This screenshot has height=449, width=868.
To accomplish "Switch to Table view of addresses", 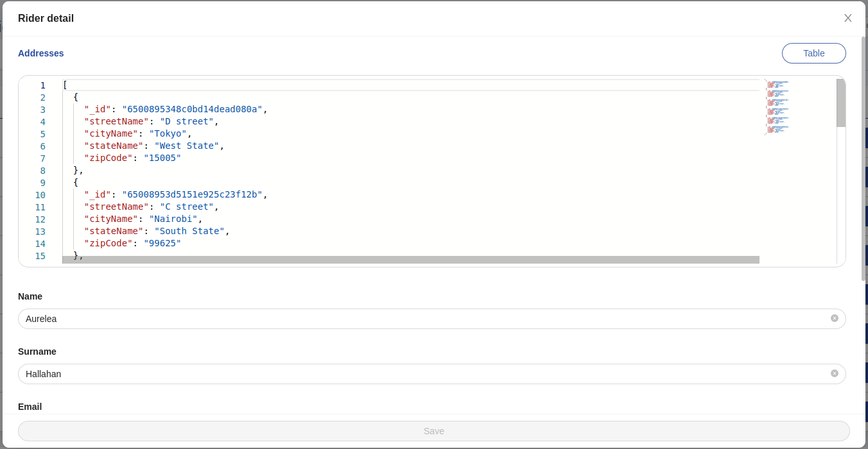I will coord(813,53).
